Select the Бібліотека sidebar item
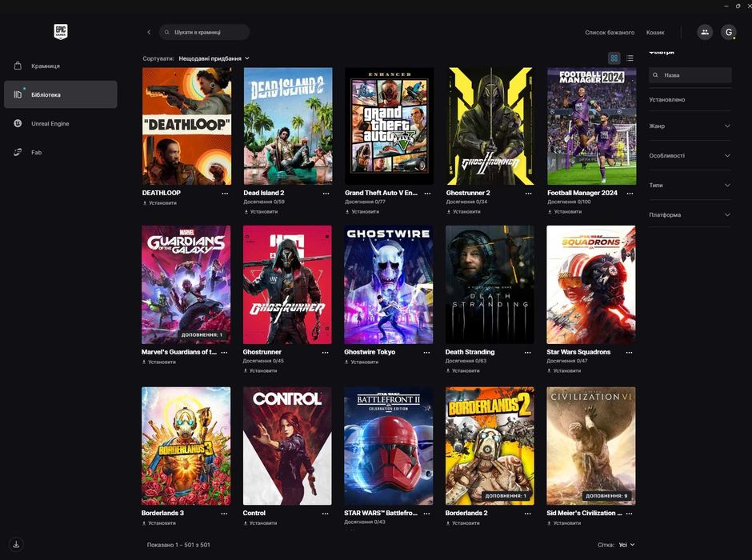 click(x=61, y=94)
